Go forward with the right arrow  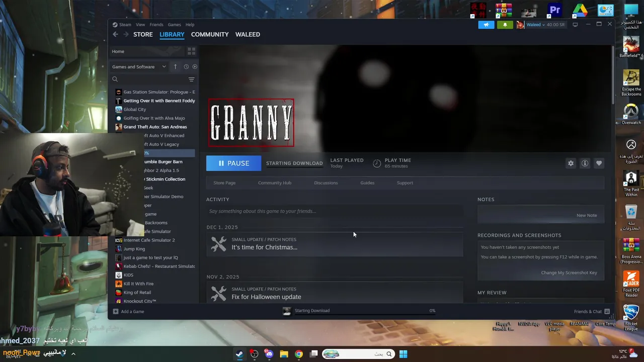[x=126, y=34]
